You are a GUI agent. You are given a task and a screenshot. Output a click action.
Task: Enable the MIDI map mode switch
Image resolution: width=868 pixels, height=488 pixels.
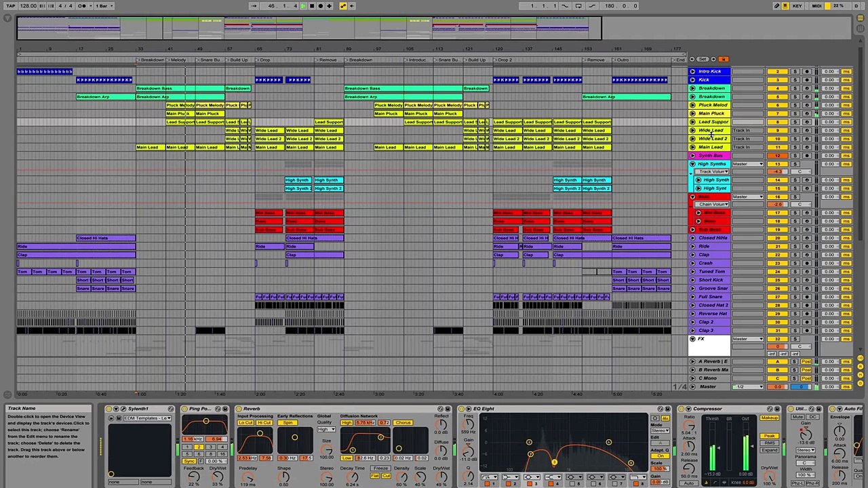816,5
